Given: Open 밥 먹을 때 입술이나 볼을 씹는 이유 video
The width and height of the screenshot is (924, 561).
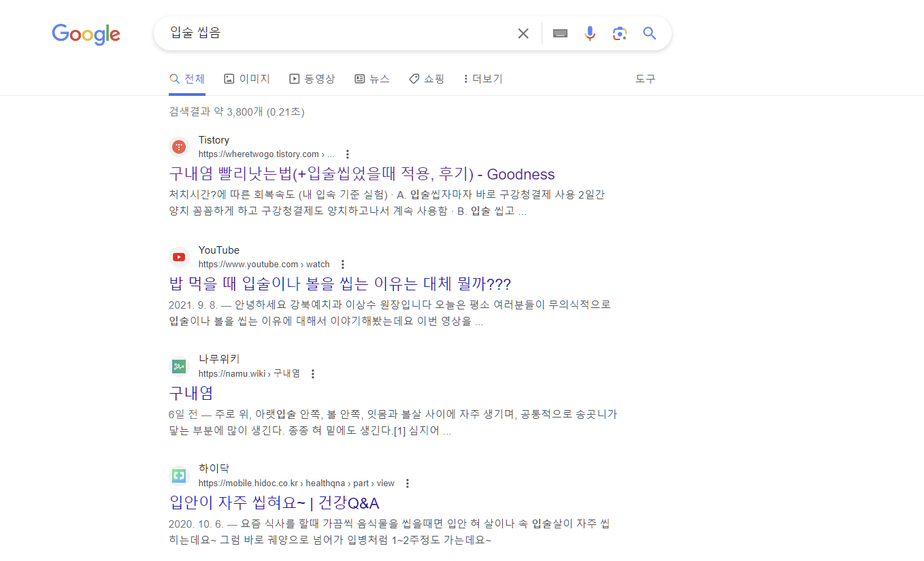Looking at the screenshot, I should pyautogui.click(x=340, y=284).
